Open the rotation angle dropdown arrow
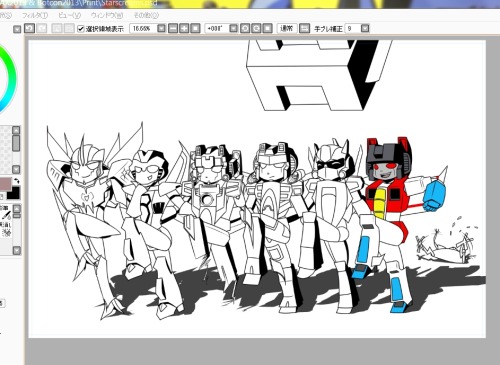 (x=234, y=28)
